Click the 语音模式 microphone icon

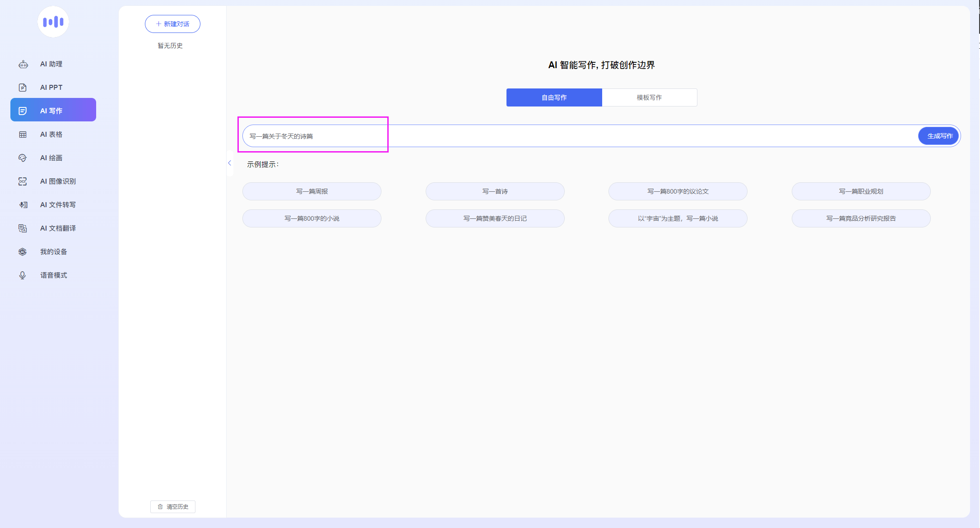pyautogui.click(x=23, y=275)
